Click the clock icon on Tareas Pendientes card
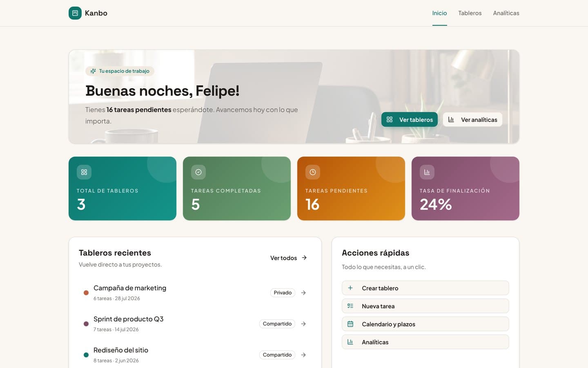This screenshot has width=588, height=368. pyautogui.click(x=313, y=172)
